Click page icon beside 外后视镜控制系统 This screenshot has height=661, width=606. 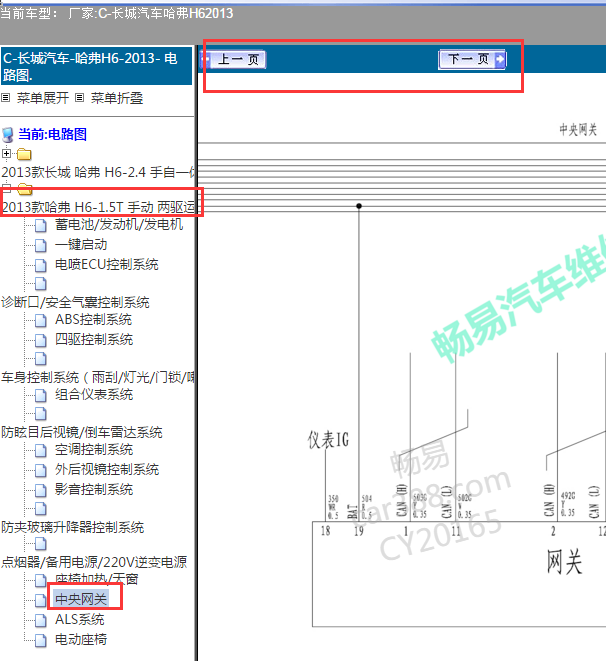[40, 470]
